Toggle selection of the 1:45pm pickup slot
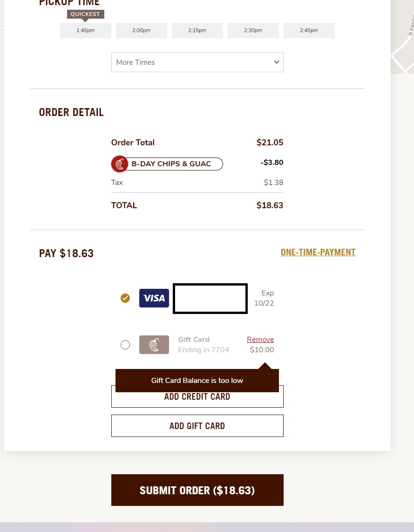Screen dimensions: 414x532 tap(85, 30)
